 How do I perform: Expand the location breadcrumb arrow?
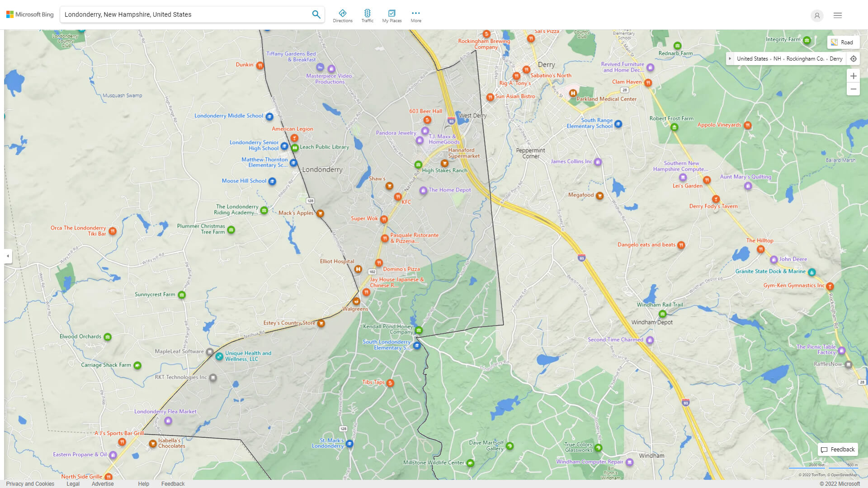730,59
